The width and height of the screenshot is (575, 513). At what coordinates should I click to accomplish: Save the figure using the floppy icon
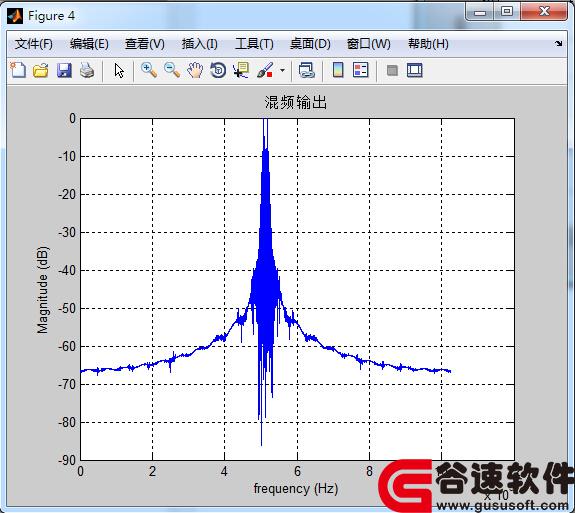coord(64,70)
